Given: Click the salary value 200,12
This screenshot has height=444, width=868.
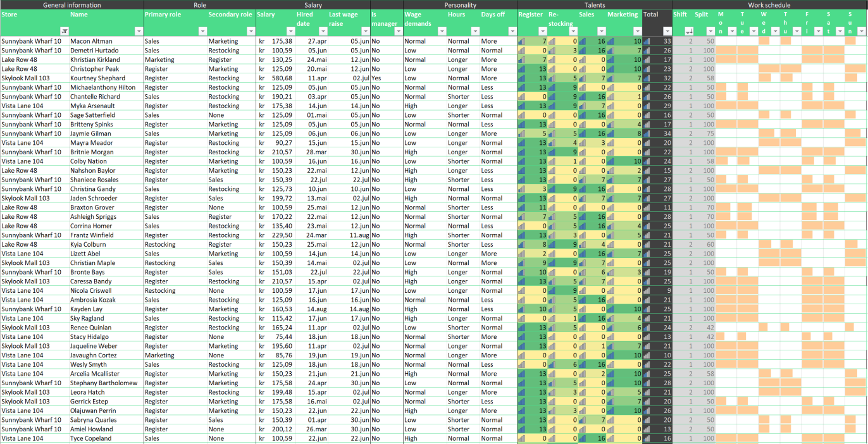Looking at the screenshot, I should point(282,429).
